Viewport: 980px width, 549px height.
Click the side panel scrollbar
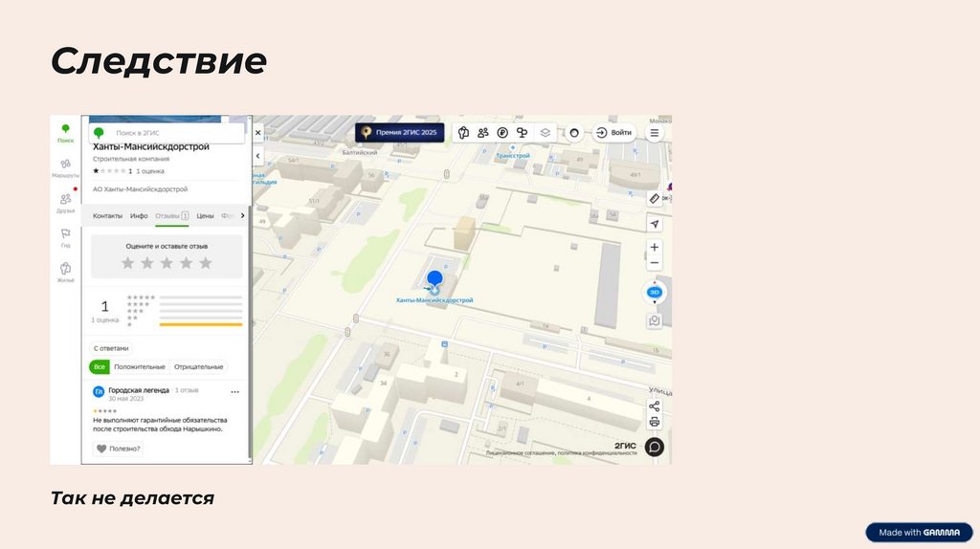[250, 334]
